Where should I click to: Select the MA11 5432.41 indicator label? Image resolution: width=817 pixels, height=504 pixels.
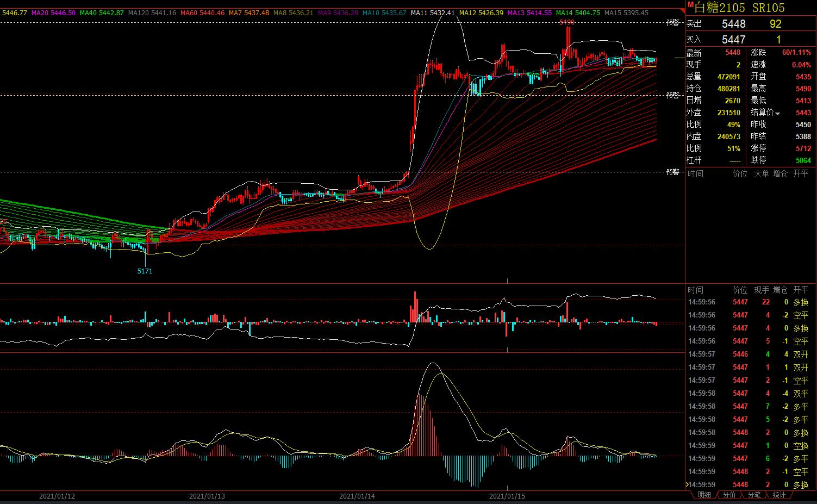433,13
